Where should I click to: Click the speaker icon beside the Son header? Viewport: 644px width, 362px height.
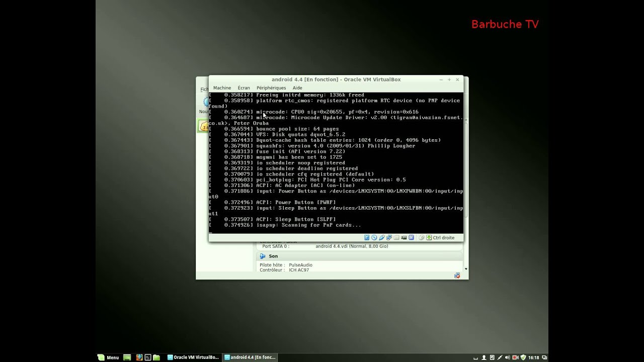[x=263, y=256]
